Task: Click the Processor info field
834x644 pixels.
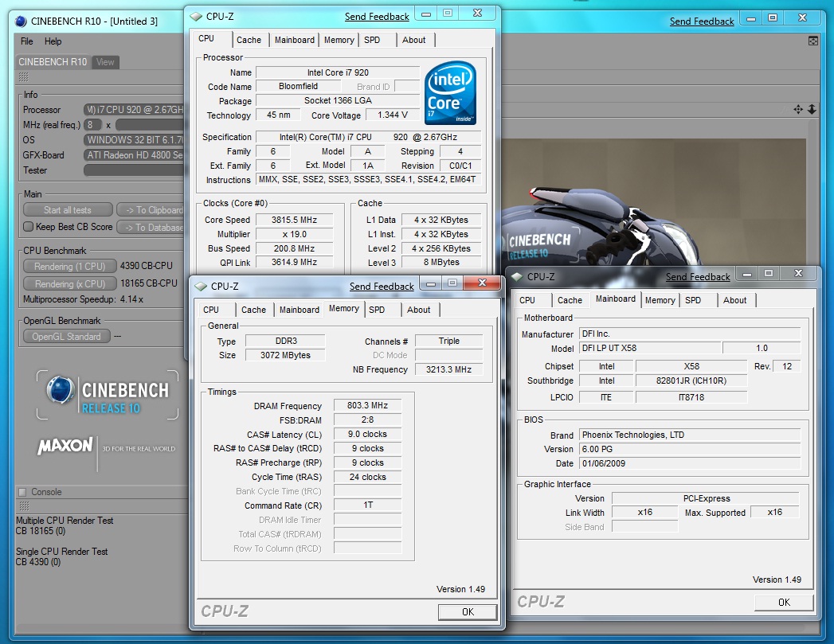Action: click(134, 110)
